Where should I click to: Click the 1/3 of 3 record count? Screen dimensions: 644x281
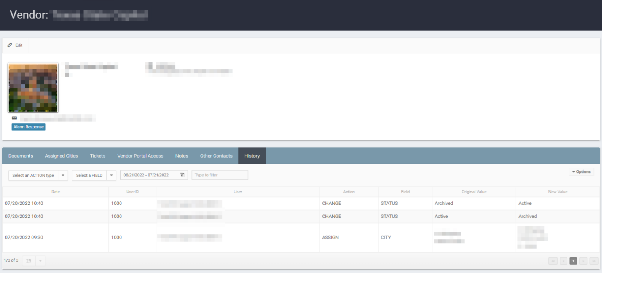click(x=11, y=260)
